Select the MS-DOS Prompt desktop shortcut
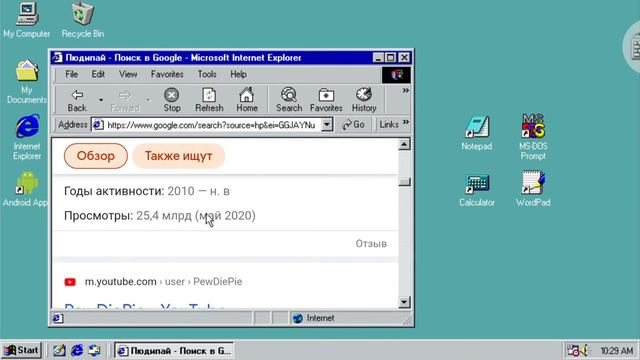Image resolution: width=640 pixels, height=360 pixels. 533,137
